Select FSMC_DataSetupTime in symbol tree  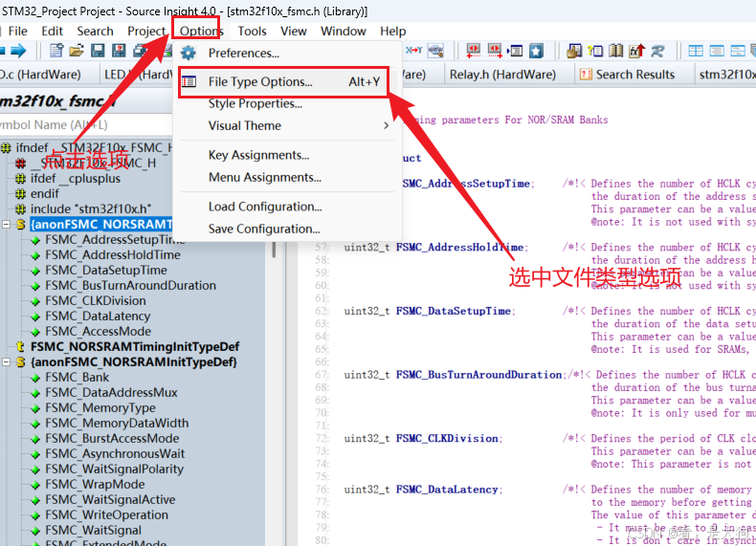point(106,271)
